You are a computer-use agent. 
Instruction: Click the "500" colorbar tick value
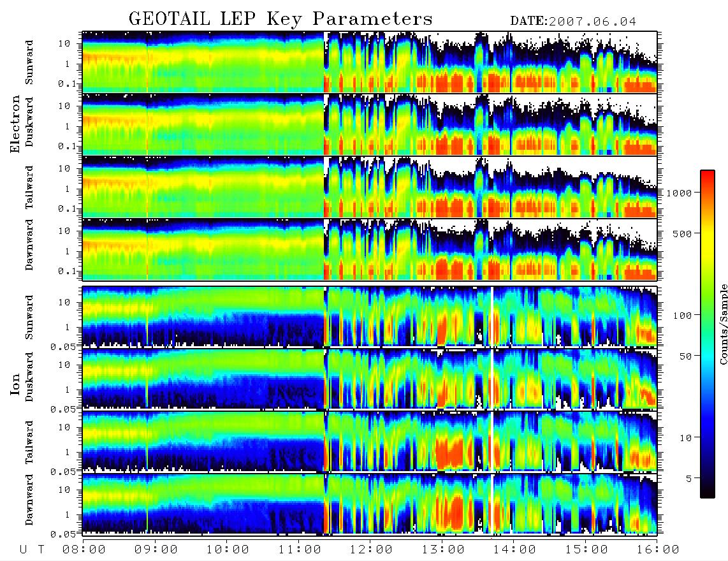682,233
